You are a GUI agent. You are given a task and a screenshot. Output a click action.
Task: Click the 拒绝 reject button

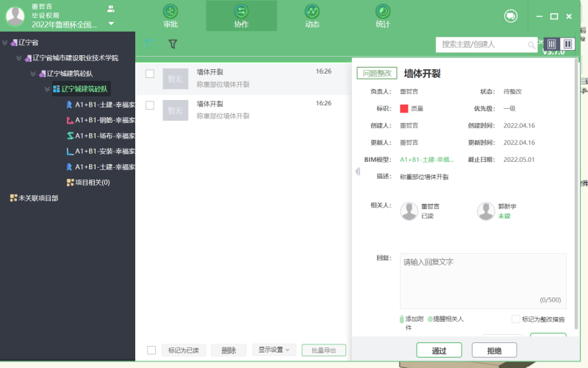[494, 350]
